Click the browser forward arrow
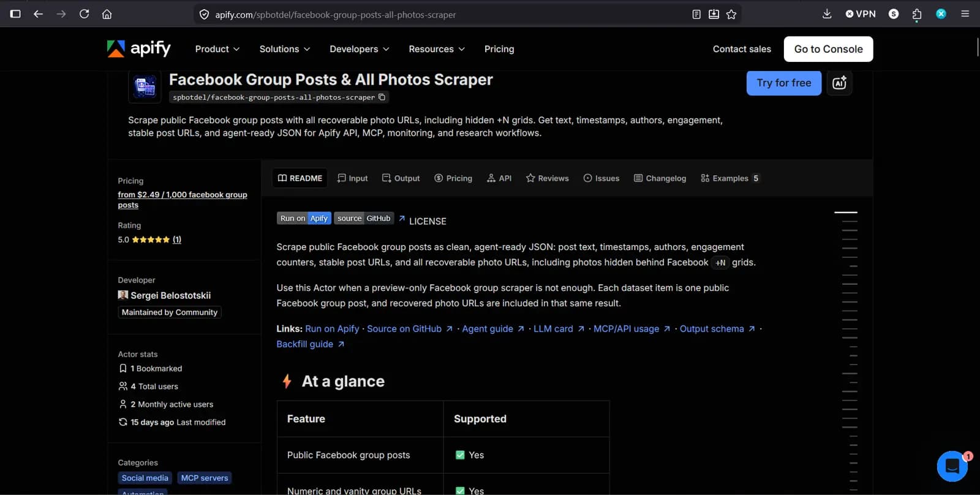The image size is (980, 495). coord(61,14)
